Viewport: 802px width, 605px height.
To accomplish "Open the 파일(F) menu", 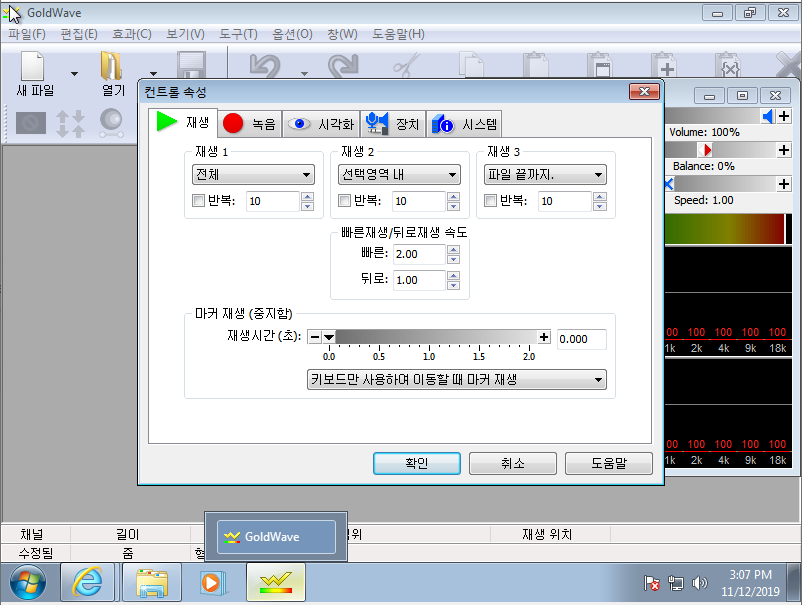I will (27, 34).
